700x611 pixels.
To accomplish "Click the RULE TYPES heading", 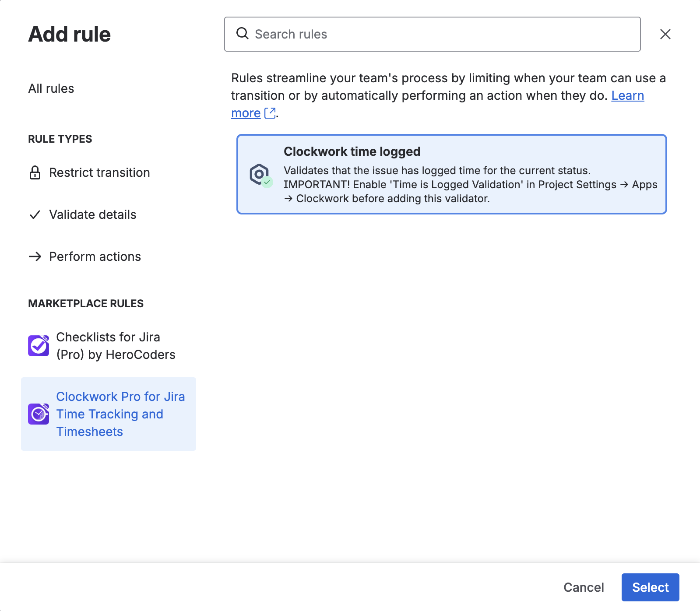I will point(60,139).
